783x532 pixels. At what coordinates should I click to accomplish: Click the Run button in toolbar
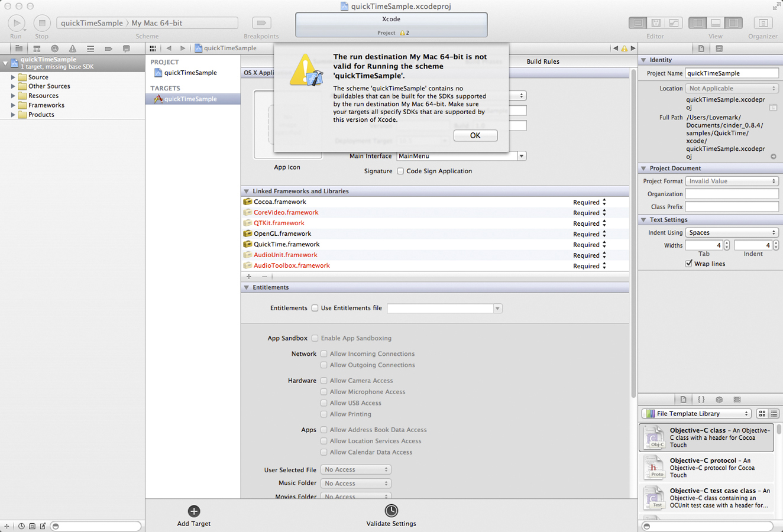16,23
